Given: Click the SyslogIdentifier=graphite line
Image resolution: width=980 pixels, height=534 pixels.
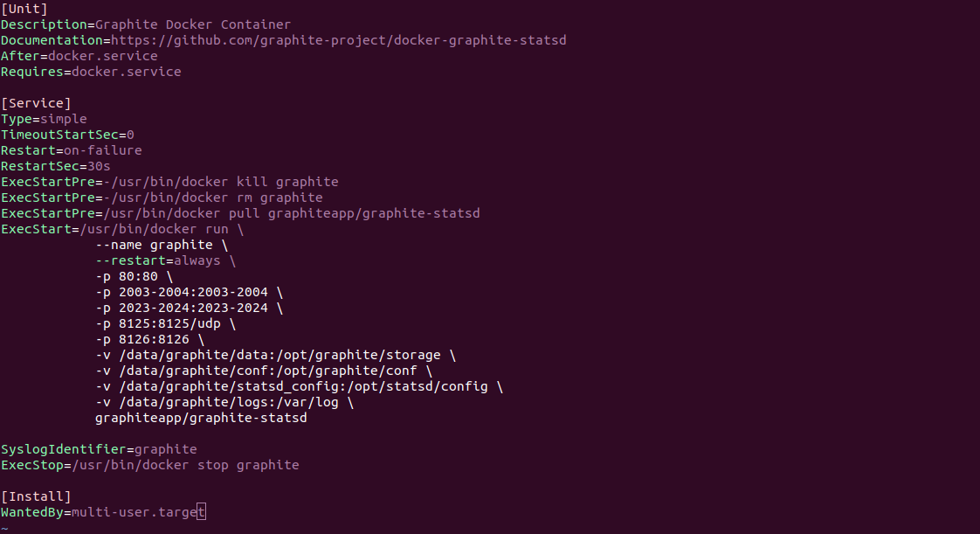Looking at the screenshot, I should tap(99, 449).
